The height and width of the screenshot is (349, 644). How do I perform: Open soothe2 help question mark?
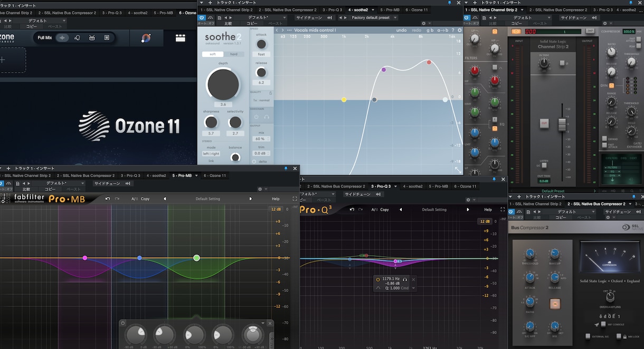tap(452, 30)
